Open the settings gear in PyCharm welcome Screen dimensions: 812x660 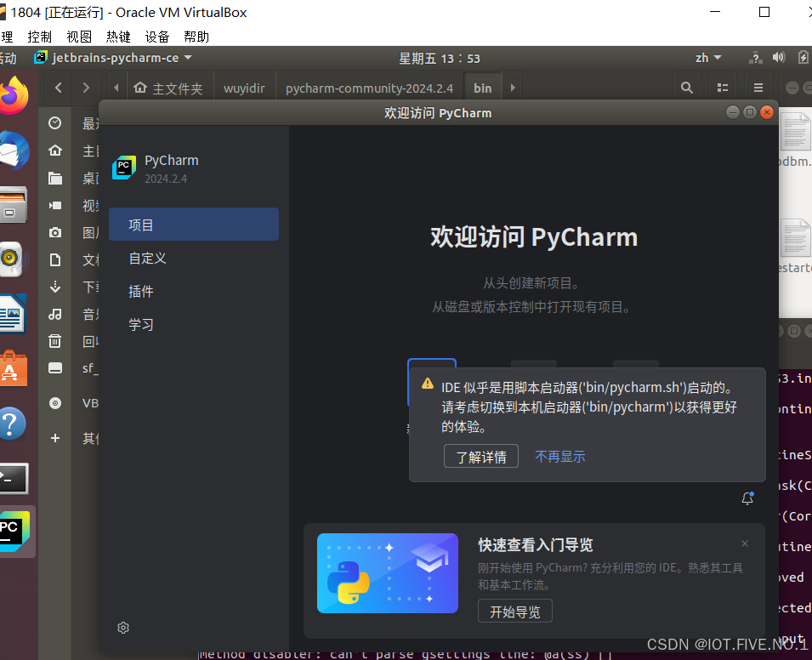(123, 628)
